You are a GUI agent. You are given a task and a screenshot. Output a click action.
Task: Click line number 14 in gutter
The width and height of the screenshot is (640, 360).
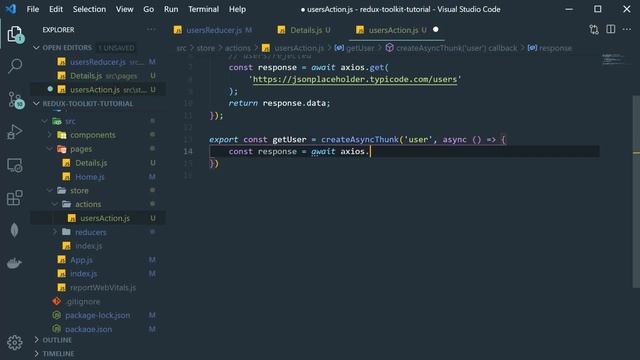click(187, 151)
